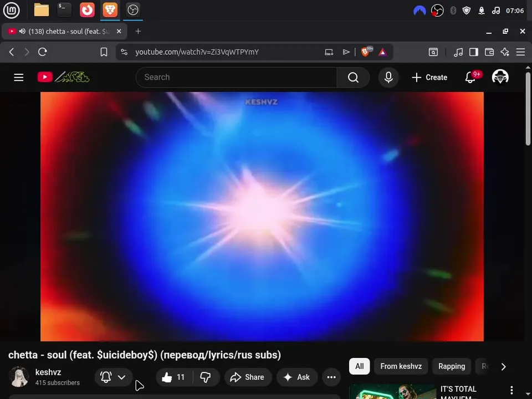Open the NordVPN tray icon
Image resolution: width=532 pixels, height=399 pixels.
pos(420,11)
